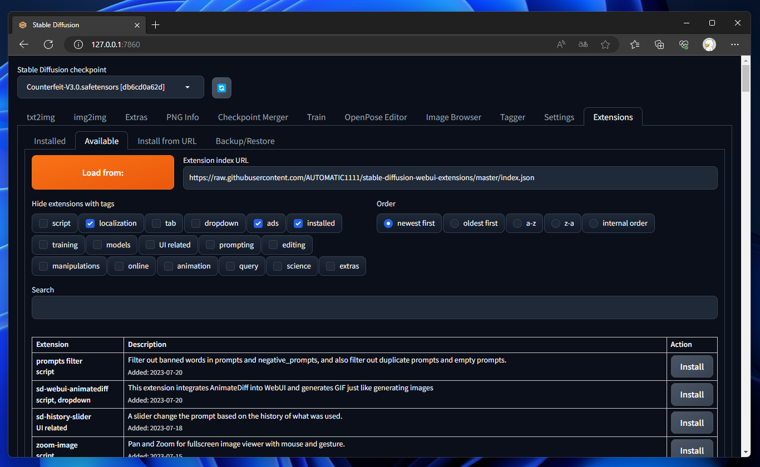Screen dimensions: 760x467
Task: Click the site info icon in address bar
Action: pyautogui.click(x=78, y=45)
